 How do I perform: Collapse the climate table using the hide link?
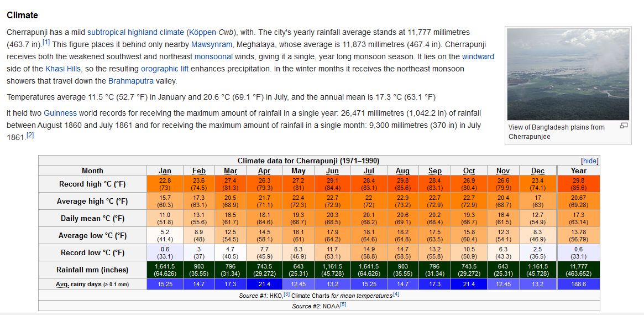click(590, 161)
